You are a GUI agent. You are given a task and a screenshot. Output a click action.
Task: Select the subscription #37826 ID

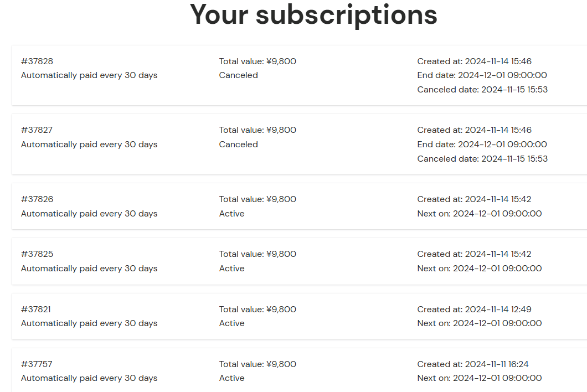point(37,199)
